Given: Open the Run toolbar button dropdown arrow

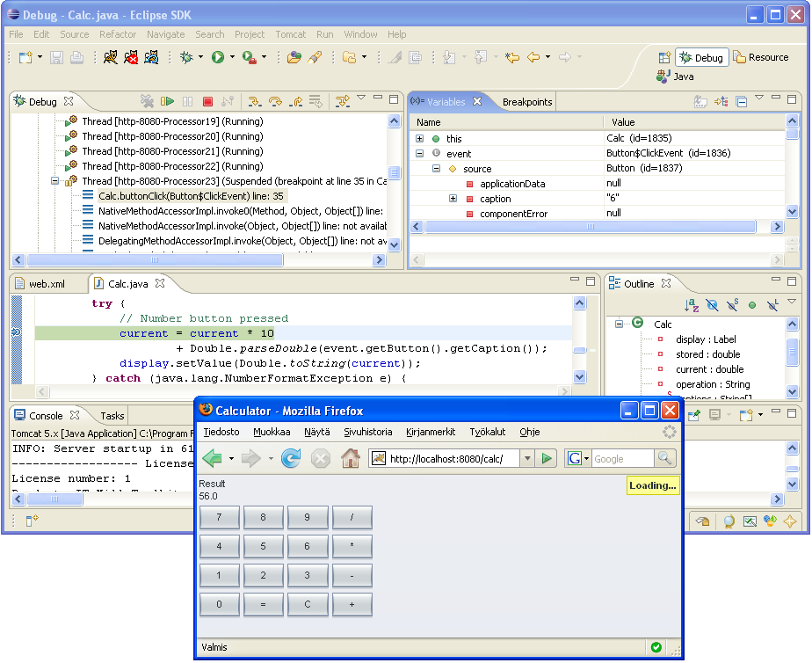Looking at the screenshot, I should coord(233,57).
